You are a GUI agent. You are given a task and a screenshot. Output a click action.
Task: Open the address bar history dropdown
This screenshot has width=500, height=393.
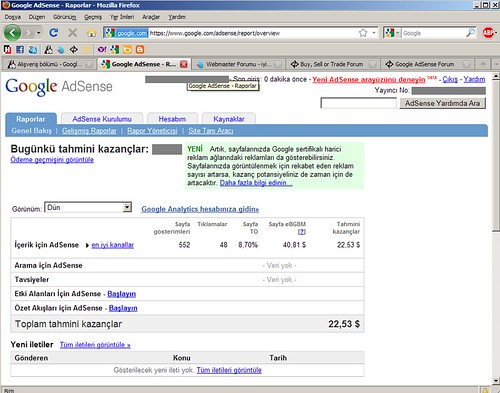(x=374, y=33)
